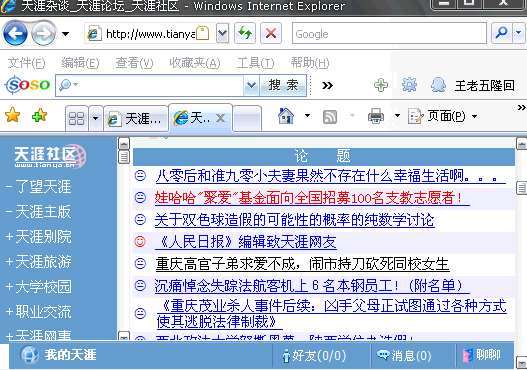This screenshot has width=527, height=370.
Task: Click the 天涯社区 logo in sidebar
Action: (x=50, y=156)
